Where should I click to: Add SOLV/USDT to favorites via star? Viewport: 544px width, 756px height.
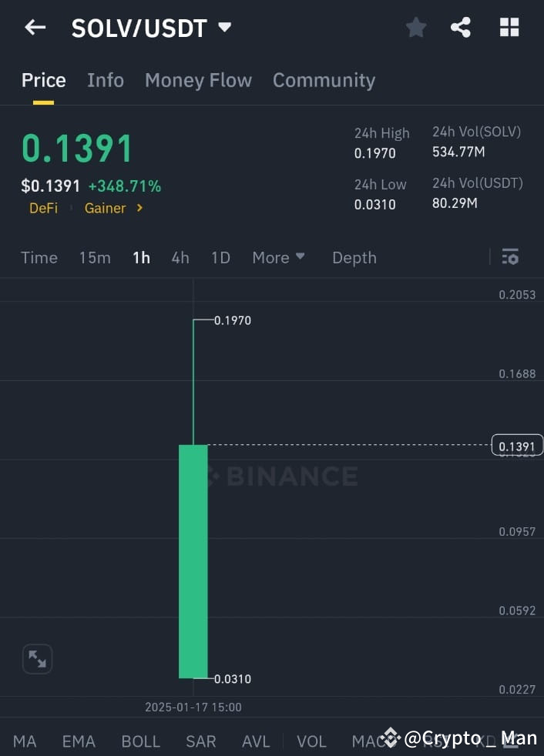(416, 27)
